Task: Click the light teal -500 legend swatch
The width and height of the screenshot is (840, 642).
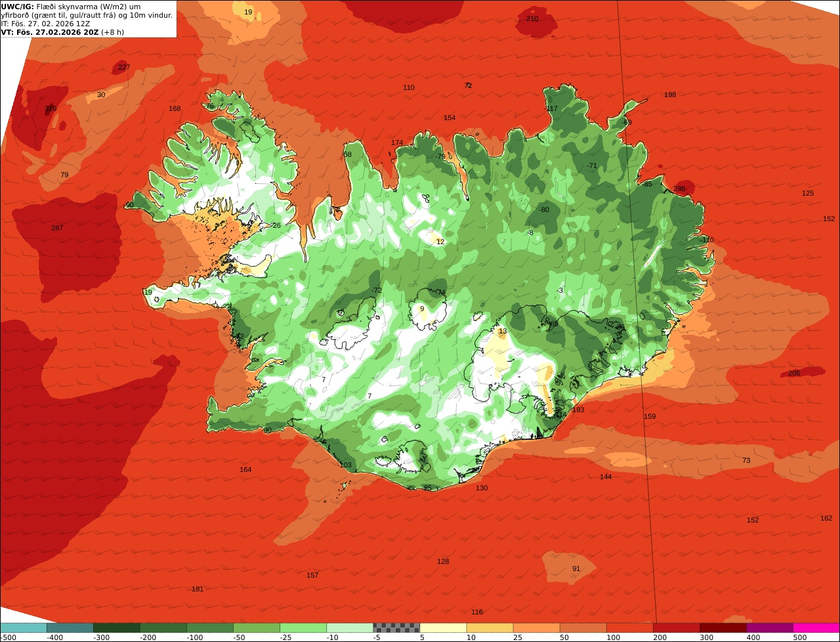Action: point(23,628)
